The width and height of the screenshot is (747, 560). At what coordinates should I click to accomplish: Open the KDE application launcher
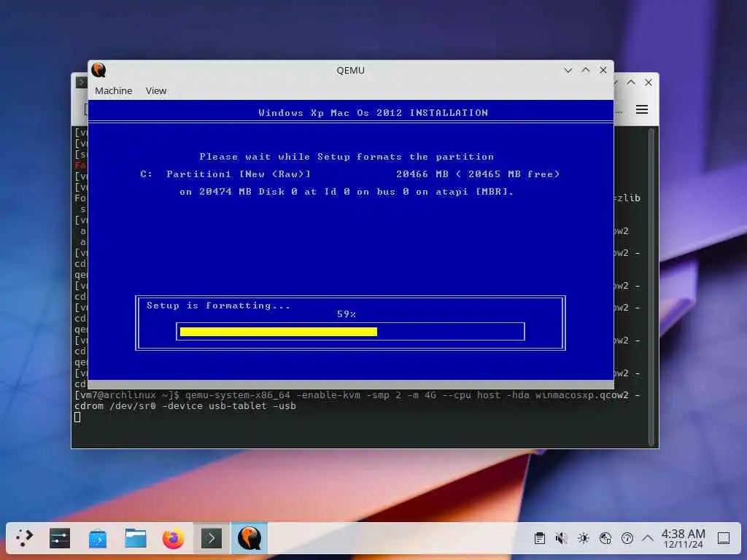point(24,538)
